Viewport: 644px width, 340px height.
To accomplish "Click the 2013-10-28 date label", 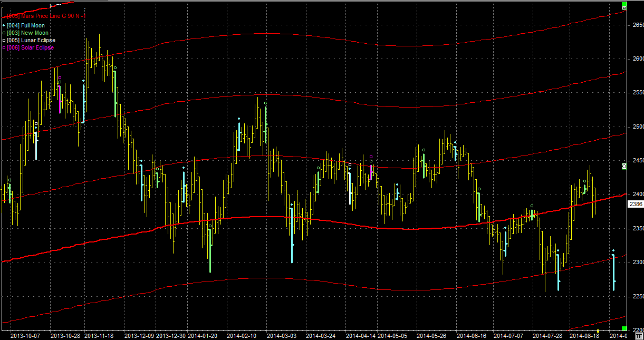I will pos(65,335).
